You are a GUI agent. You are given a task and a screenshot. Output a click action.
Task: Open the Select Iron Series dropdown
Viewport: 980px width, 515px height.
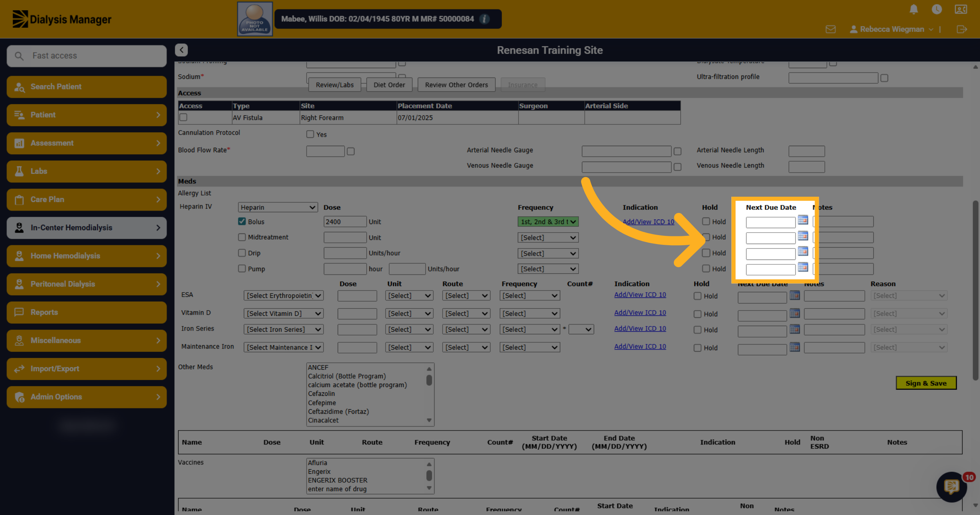(283, 329)
